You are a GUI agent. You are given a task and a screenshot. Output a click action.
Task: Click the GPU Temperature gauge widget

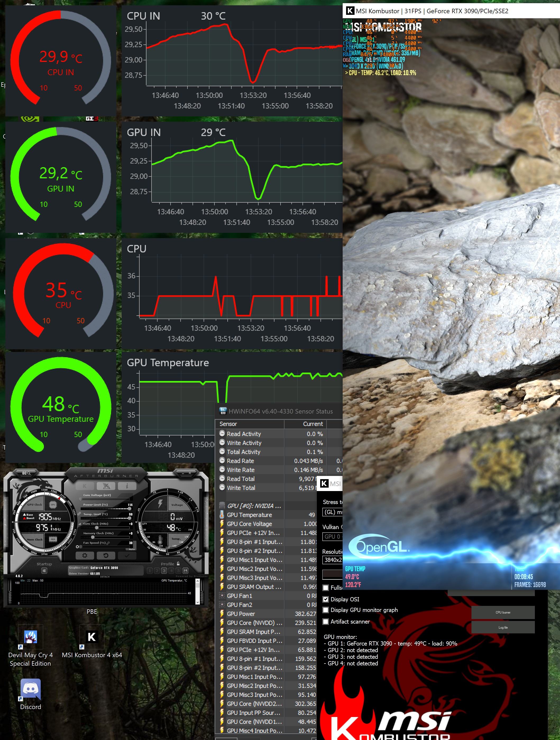(61, 407)
